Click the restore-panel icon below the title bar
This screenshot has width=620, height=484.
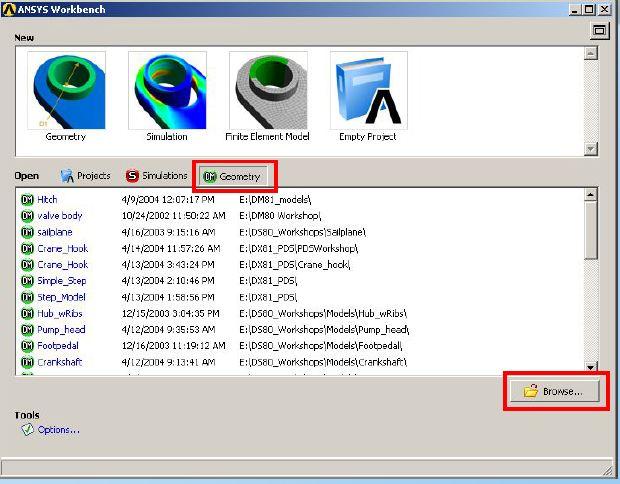[599, 30]
